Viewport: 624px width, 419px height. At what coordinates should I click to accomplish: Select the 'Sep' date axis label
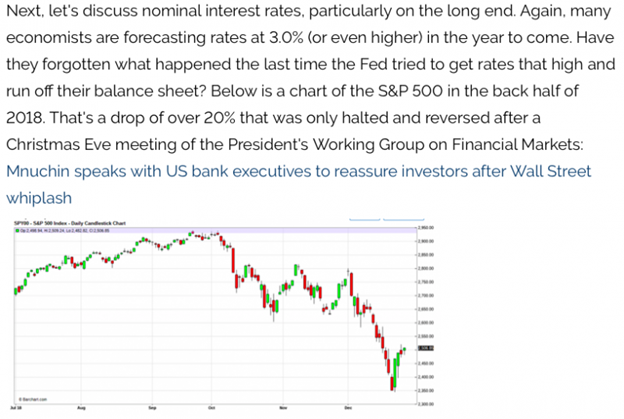pyautogui.click(x=153, y=408)
